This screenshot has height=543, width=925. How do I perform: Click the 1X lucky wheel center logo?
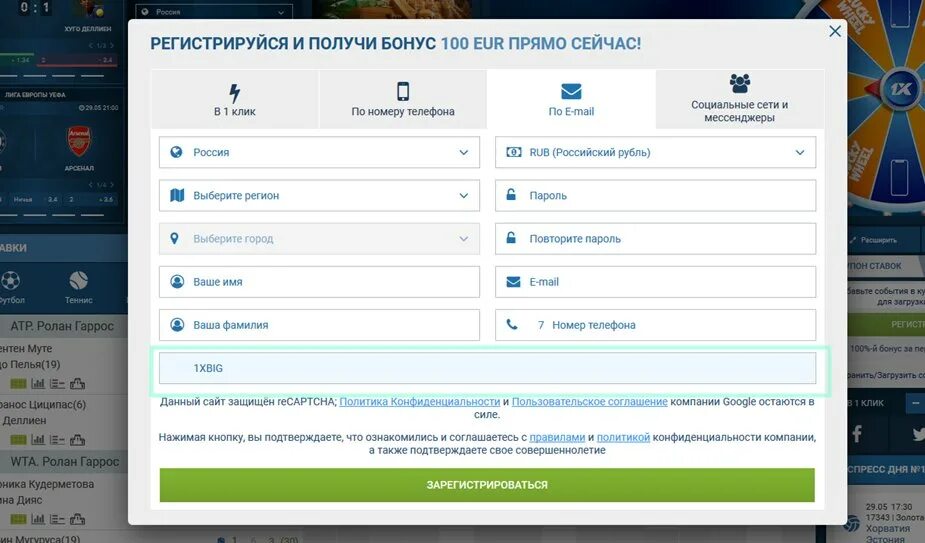pos(900,89)
